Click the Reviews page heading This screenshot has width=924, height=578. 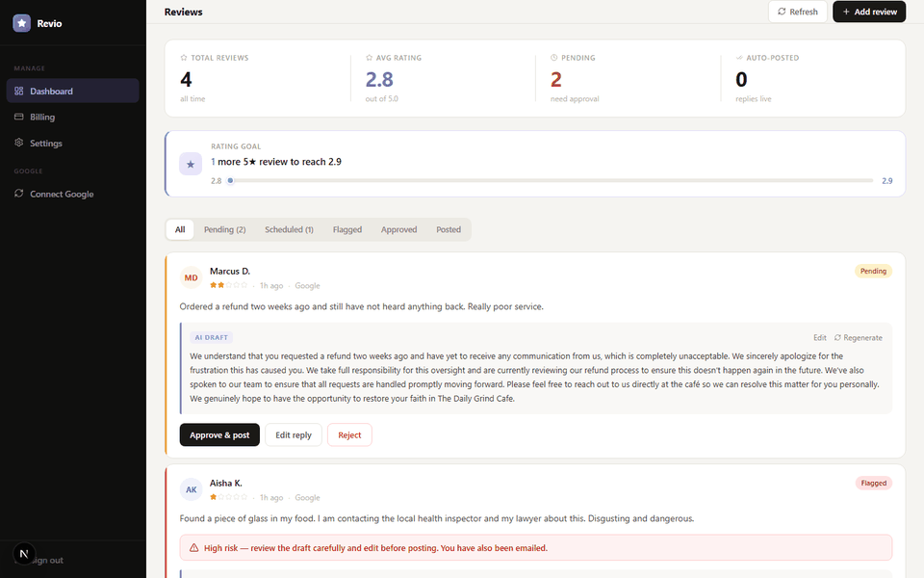pos(183,12)
